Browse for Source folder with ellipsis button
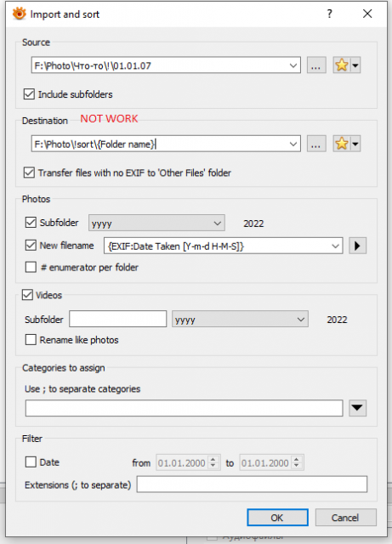Screen dimensions: 392x544 tap(316, 65)
